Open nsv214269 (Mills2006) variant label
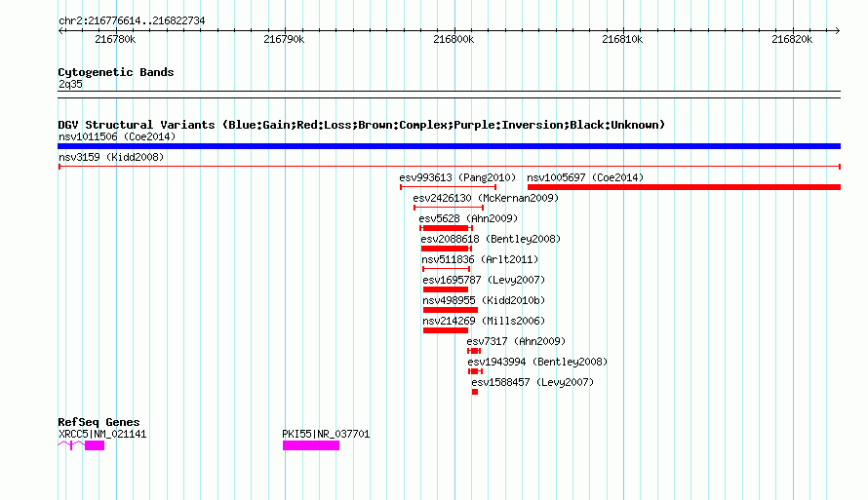 point(484,321)
